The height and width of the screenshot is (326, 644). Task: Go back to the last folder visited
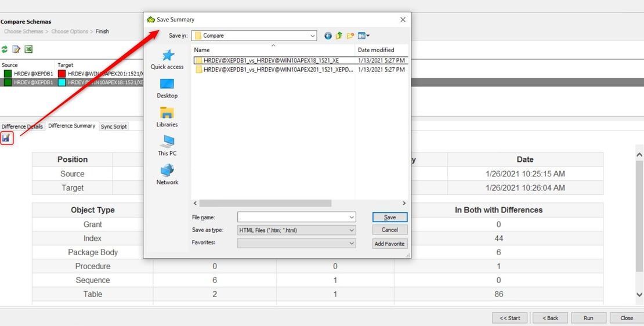[x=328, y=36]
